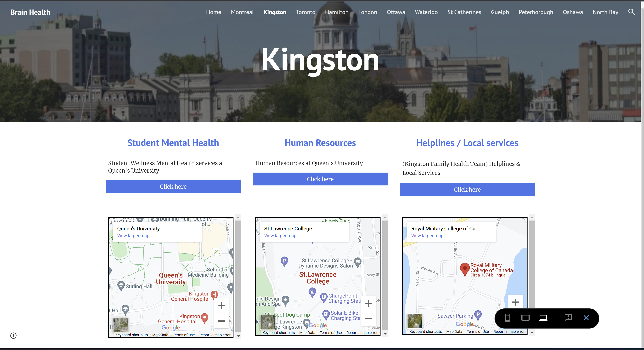The height and width of the screenshot is (350, 644).
Task: Toggle satellite view on Queen's University map
Action: click(x=121, y=324)
